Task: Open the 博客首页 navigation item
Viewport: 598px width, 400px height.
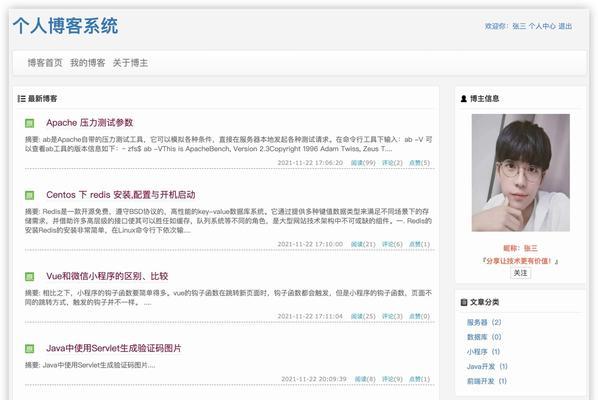Action: click(x=45, y=63)
